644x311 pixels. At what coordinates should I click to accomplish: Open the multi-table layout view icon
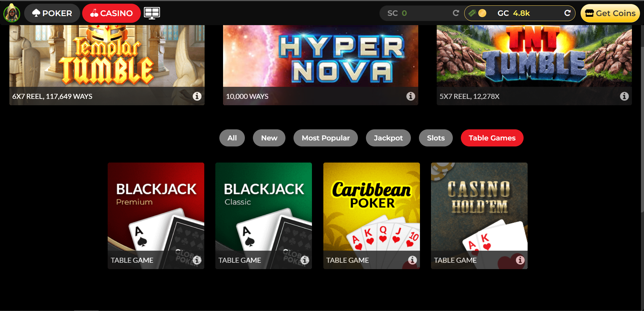[x=152, y=13]
